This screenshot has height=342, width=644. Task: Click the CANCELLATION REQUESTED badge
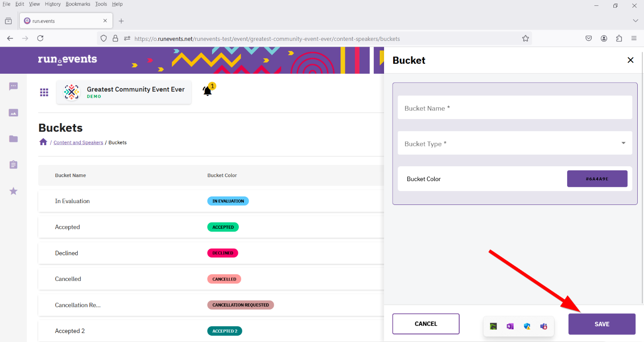pos(241,305)
